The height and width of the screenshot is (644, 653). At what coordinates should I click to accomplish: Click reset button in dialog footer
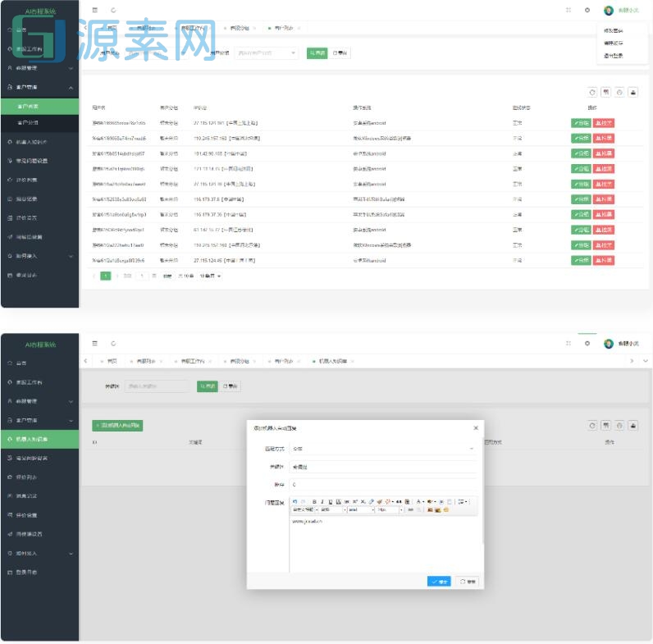(x=468, y=581)
